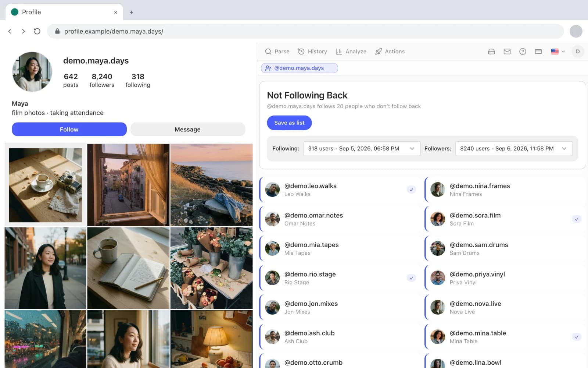Toggle checkmark for @demo.leo.walks

pos(411,190)
